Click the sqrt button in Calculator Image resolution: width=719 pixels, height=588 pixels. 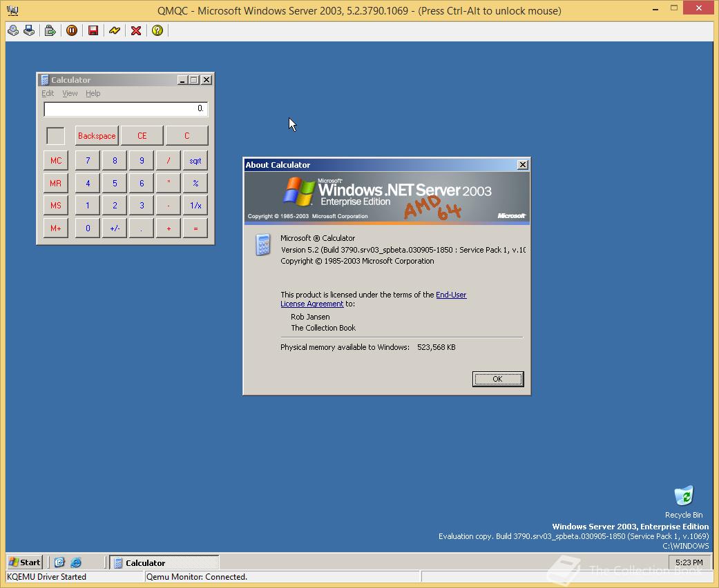195,160
